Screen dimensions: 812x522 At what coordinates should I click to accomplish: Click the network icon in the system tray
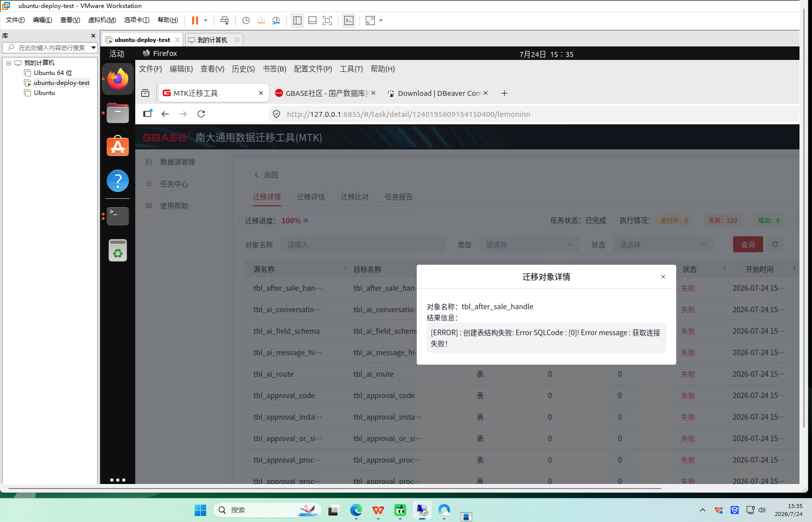click(750, 510)
